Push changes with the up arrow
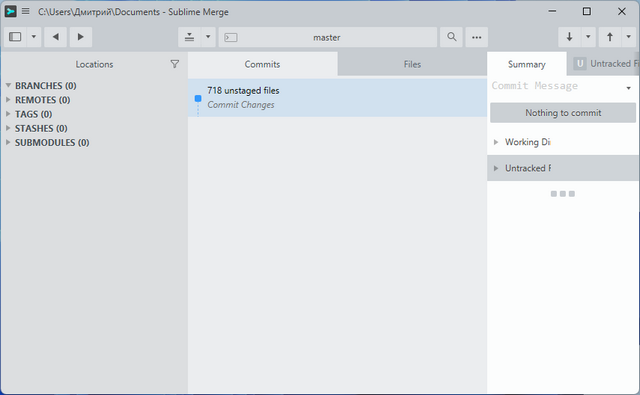 click(610, 37)
